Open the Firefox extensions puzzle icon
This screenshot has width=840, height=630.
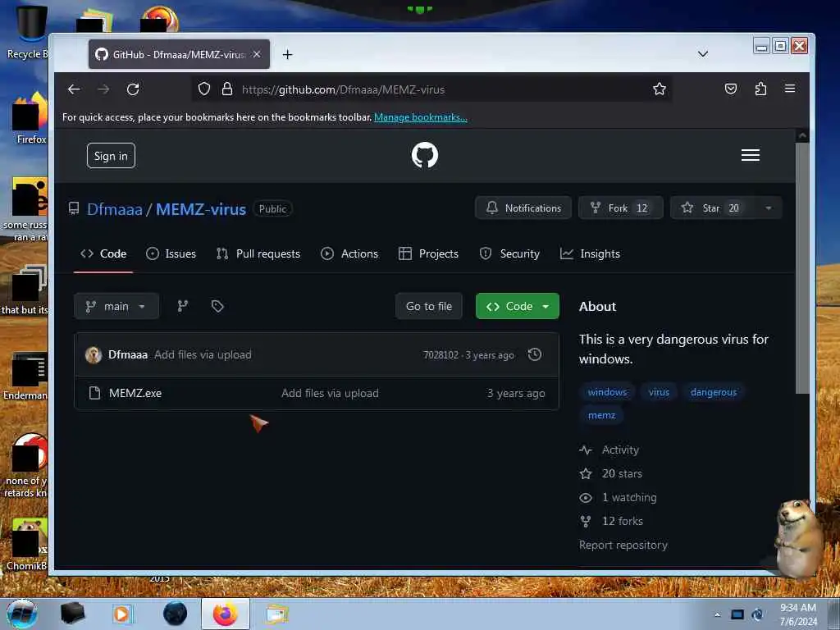(760, 89)
